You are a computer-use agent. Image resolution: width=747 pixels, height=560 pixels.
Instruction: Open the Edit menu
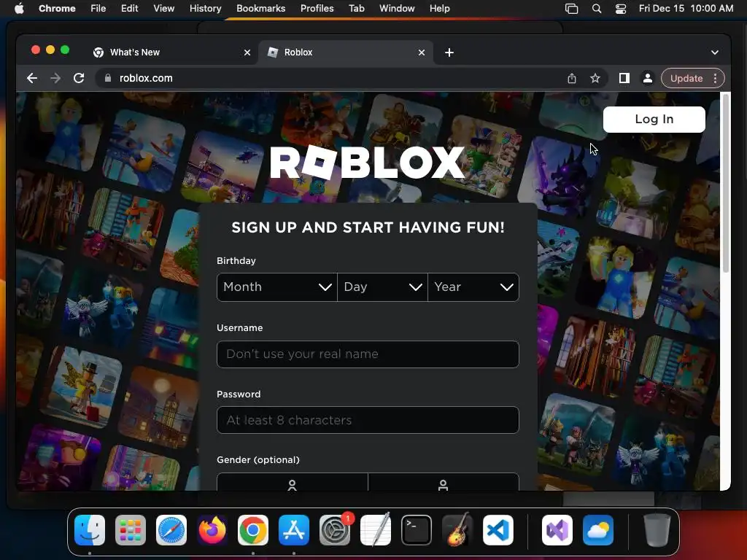(130, 9)
